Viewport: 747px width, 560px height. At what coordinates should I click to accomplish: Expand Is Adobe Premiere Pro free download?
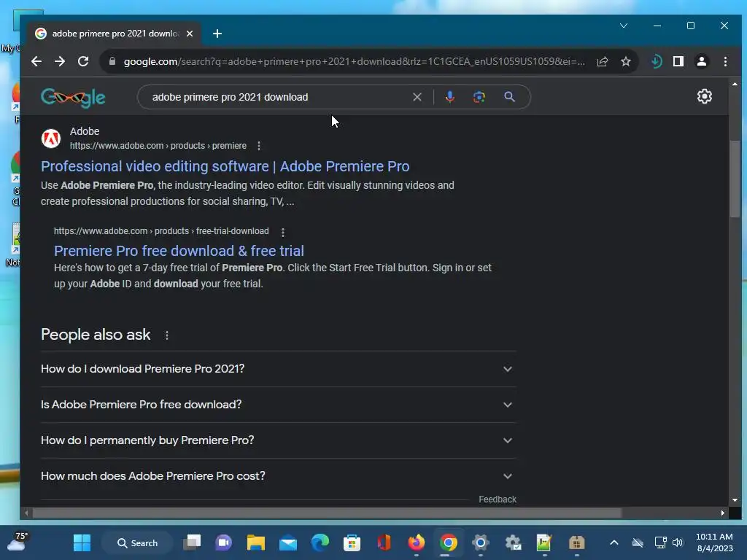click(278, 405)
